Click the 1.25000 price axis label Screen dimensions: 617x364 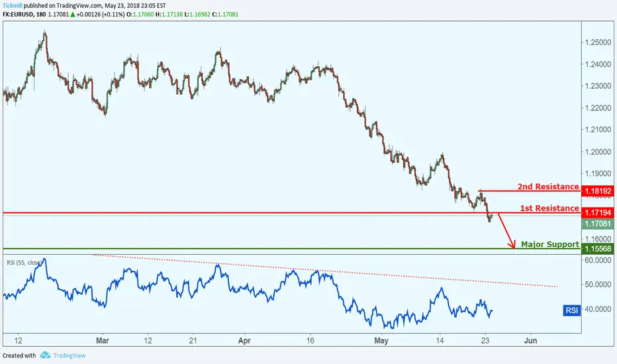coord(598,42)
